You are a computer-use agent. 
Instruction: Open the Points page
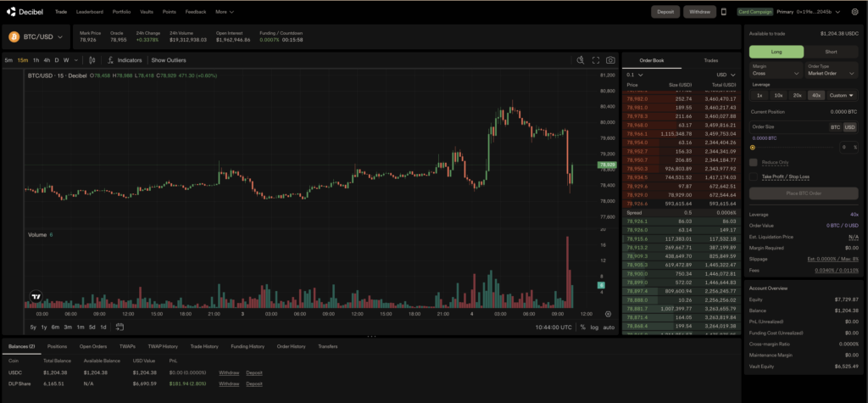point(170,12)
